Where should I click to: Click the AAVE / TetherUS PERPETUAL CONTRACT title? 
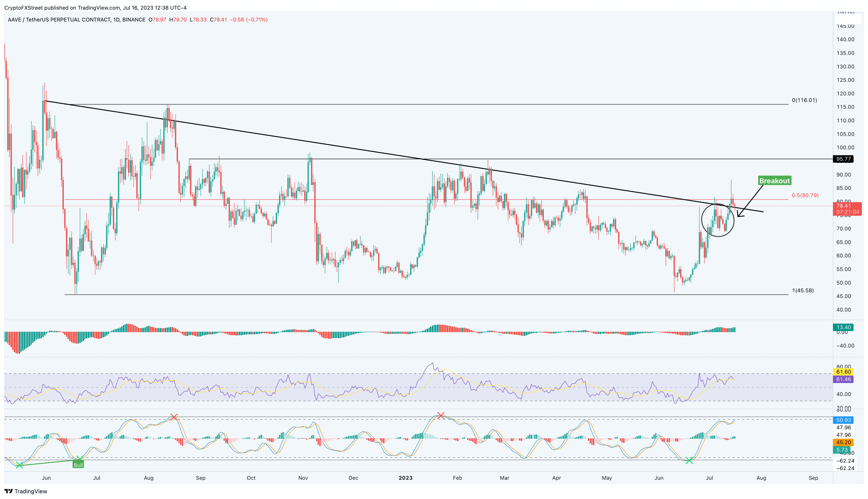click(x=77, y=19)
